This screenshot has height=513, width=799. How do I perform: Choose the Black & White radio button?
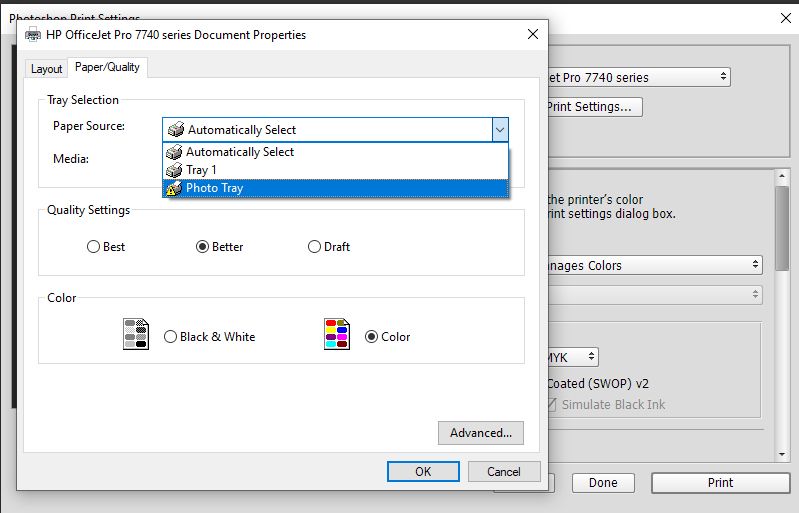coord(170,337)
